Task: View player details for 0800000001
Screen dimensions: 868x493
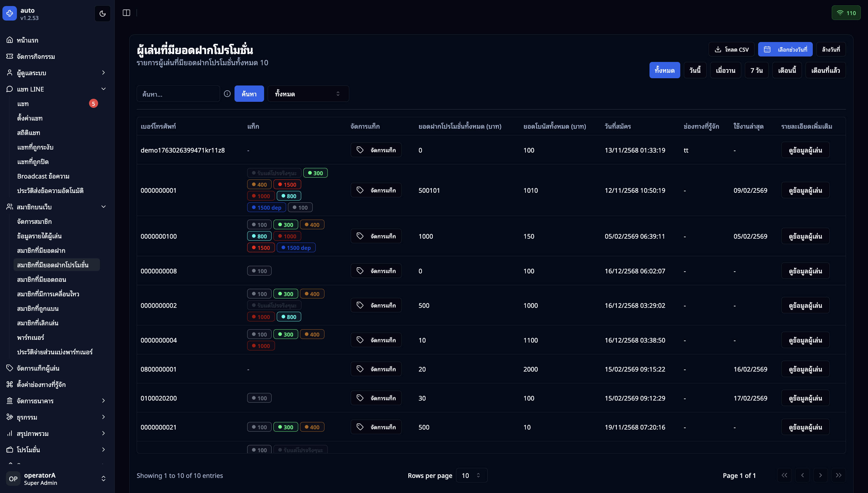Action: [x=805, y=369]
